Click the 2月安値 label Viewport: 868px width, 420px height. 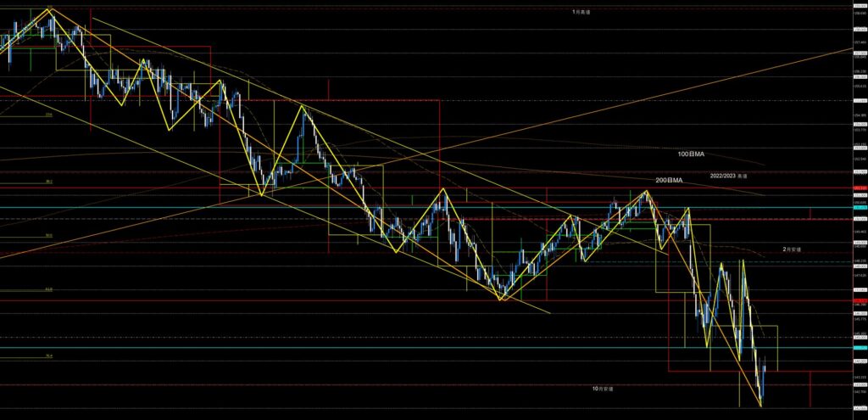(x=792, y=249)
